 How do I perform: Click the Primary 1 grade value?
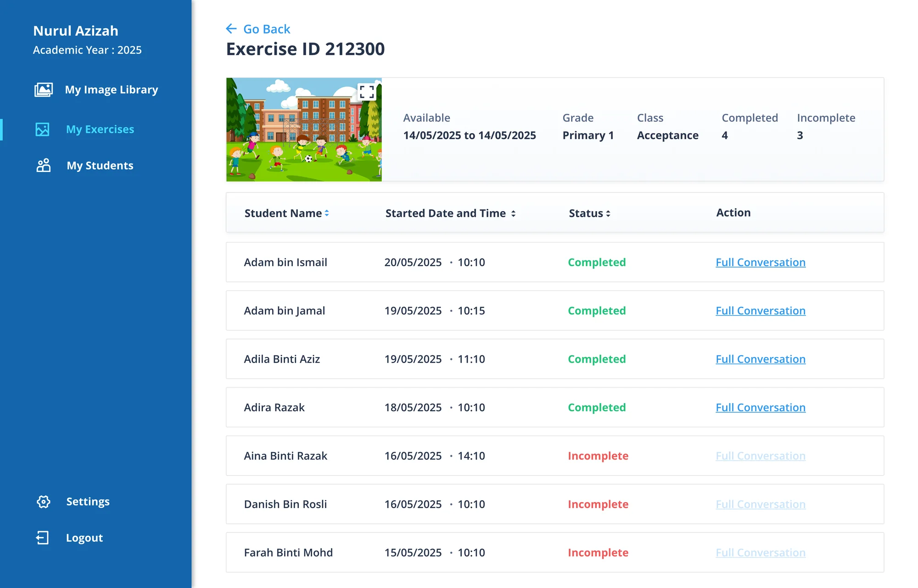[588, 135]
